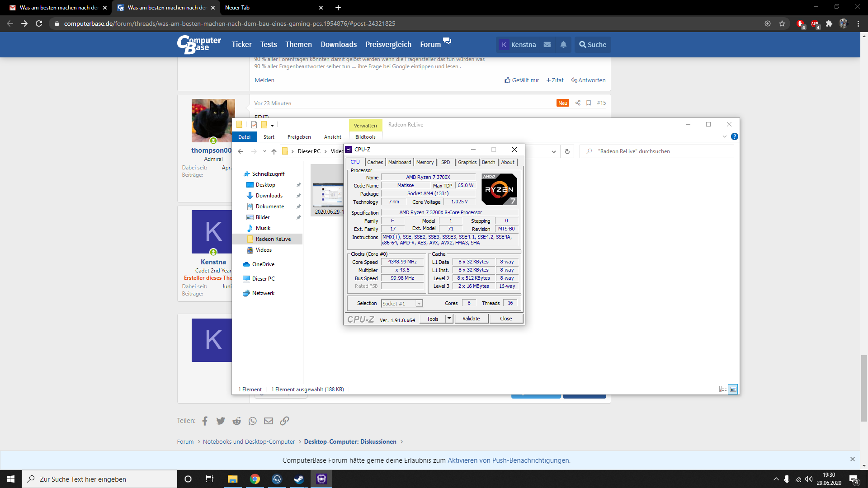Share thread via Reddit icon
The width and height of the screenshot is (868, 488).
pyautogui.click(x=236, y=421)
